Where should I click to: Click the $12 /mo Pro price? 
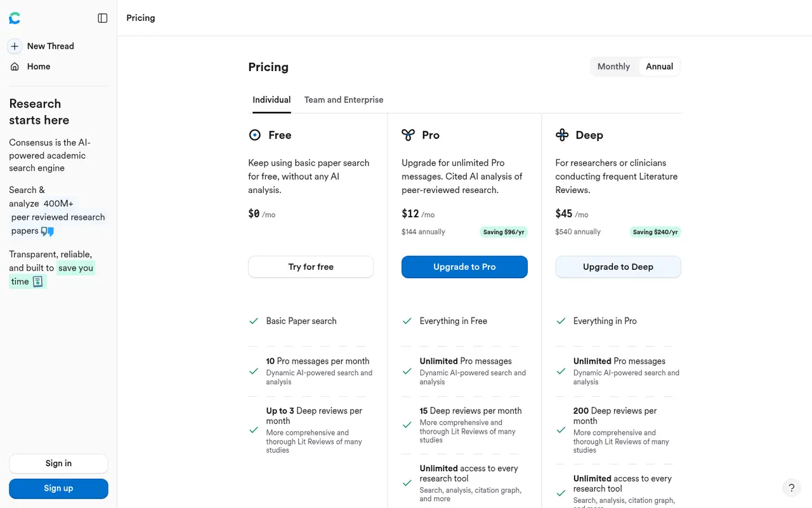418,214
